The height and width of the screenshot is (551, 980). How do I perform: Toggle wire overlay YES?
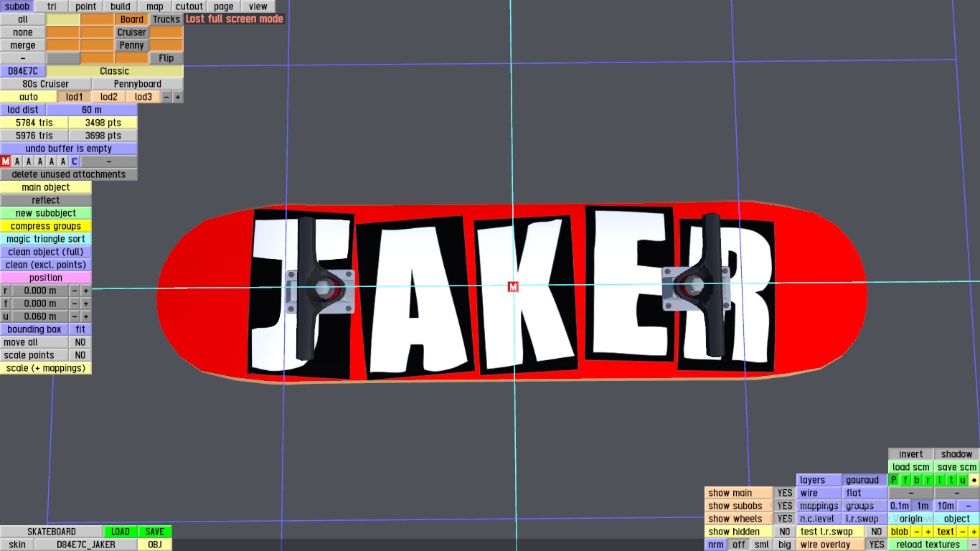coord(877,545)
